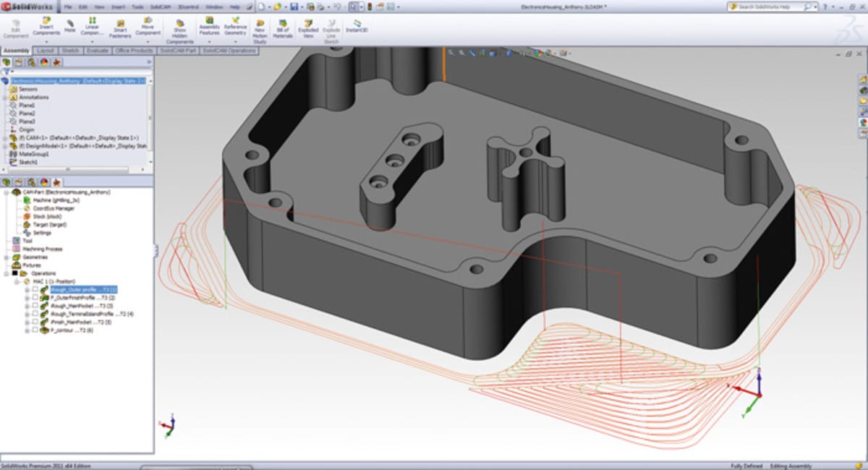
Task: Switch to the SolidCAM Operations tab
Action: [x=229, y=51]
